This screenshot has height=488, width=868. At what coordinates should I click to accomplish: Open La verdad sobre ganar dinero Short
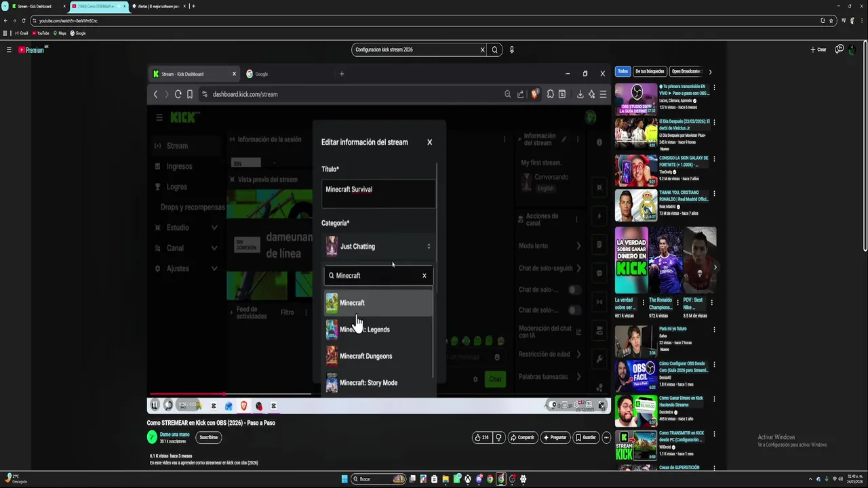pyautogui.click(x=631, y=260)
